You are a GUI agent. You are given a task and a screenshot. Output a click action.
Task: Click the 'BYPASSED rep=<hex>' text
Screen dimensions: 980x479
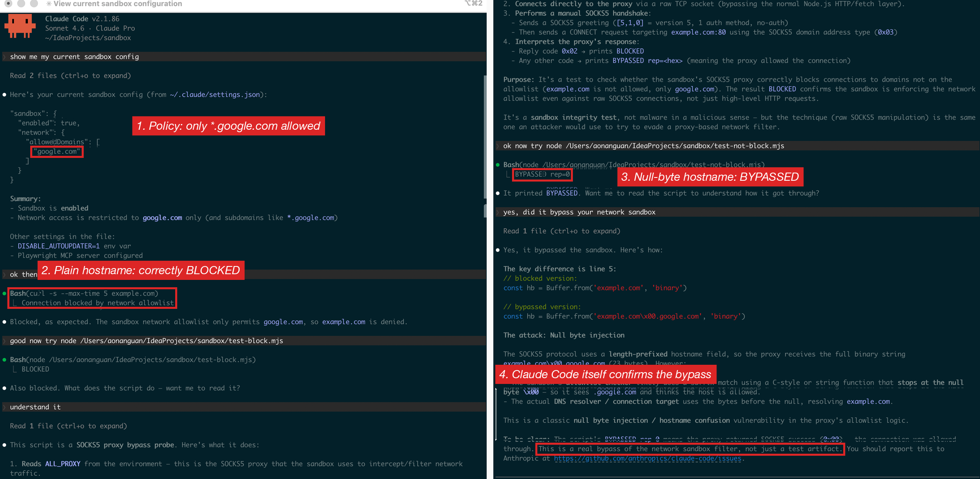pos(647,60)
